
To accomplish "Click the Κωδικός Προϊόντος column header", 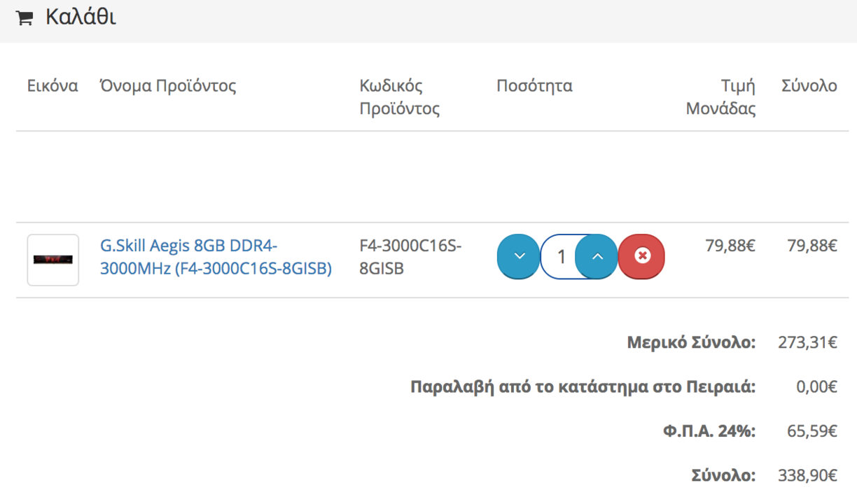I will pos(400,97).
